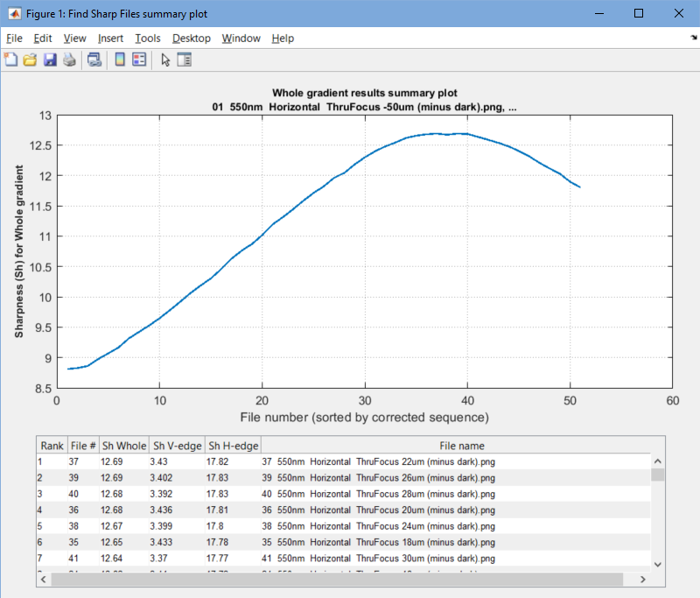Click the Link Plot toolbar icon
Image resolution: width=700 pixels, height=598 pixels.
[x=94, y=60]
